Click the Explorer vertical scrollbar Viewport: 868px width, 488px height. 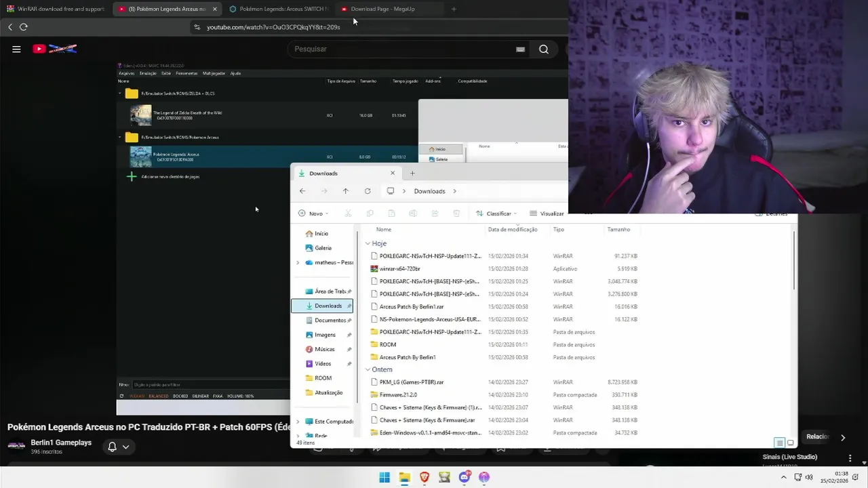[x=793, y=261]
